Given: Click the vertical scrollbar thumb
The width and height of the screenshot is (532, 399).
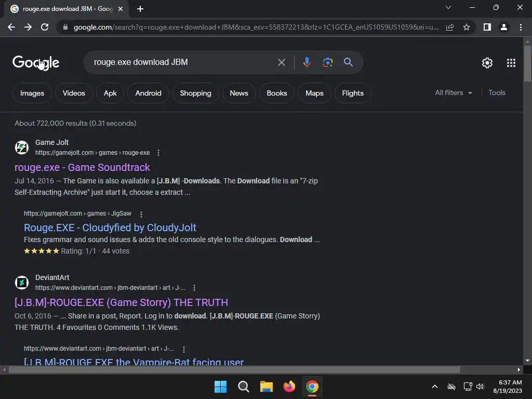Looking at the screenshot, I should click(x=527, y=64).
